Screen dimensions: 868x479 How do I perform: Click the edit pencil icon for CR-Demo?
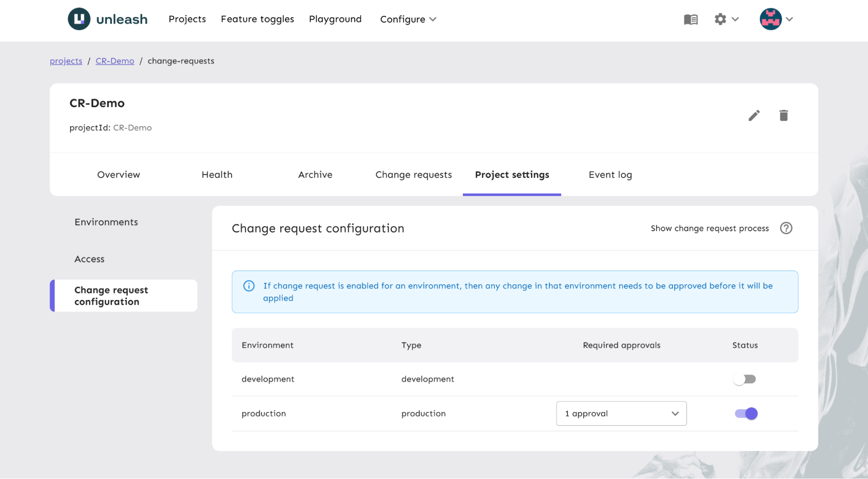[754, 115]
